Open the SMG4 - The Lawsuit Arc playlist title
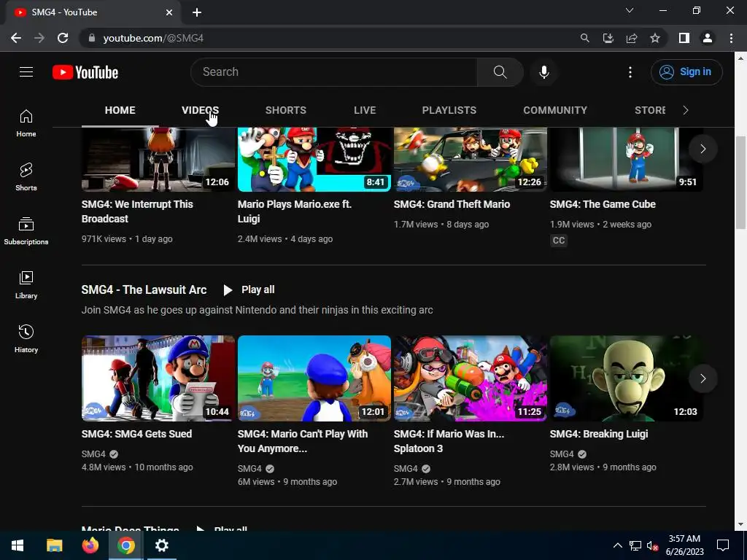 click(144, 290)
